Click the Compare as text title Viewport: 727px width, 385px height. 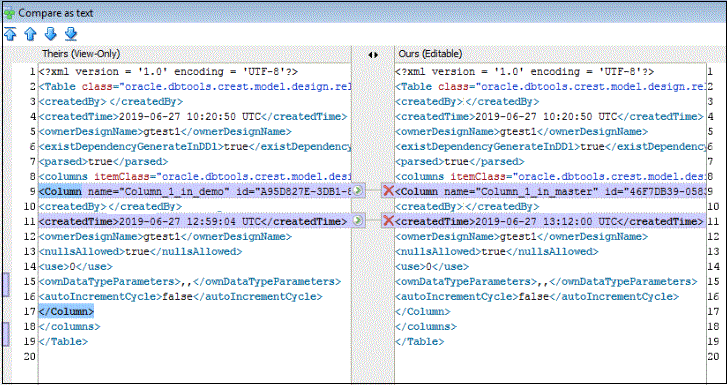coord(56,13)
